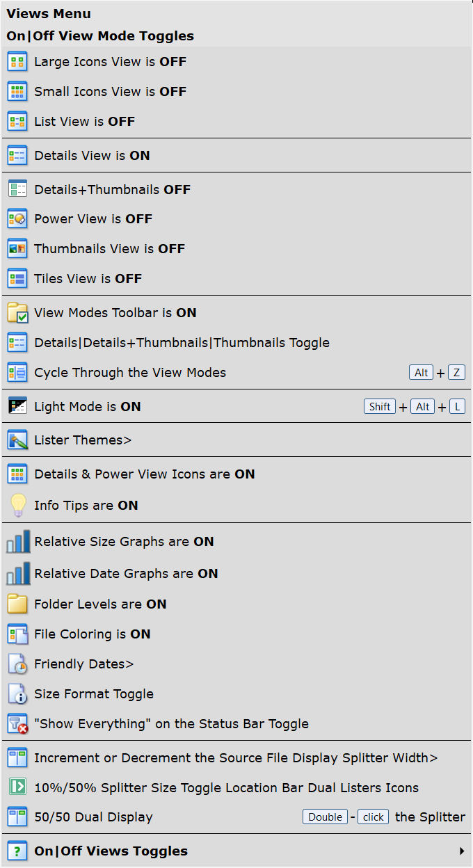Disable File Coloring
The width and height of the screenshot is (473, 868).
pyautogui.click(x=236, y=634)
